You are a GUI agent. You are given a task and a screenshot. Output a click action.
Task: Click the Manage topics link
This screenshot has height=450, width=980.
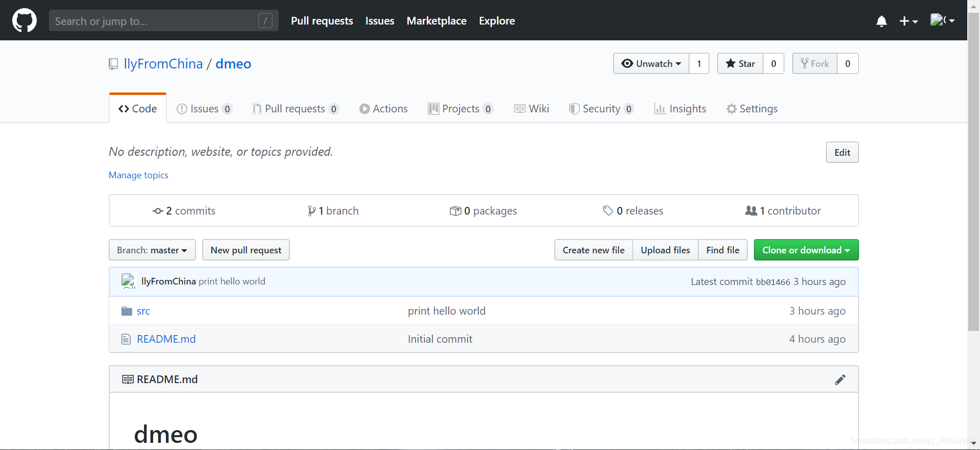(138, 175)
